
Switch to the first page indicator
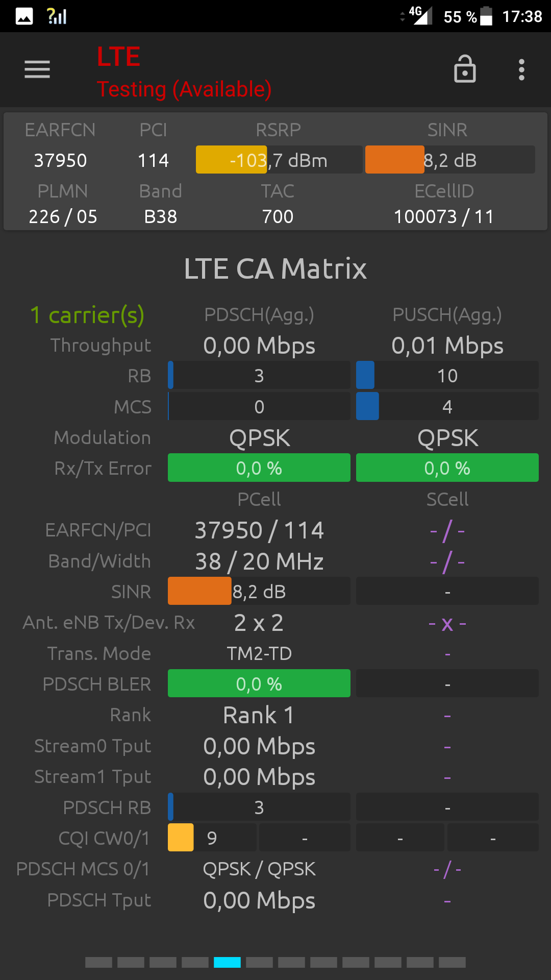tap(98, 962)
